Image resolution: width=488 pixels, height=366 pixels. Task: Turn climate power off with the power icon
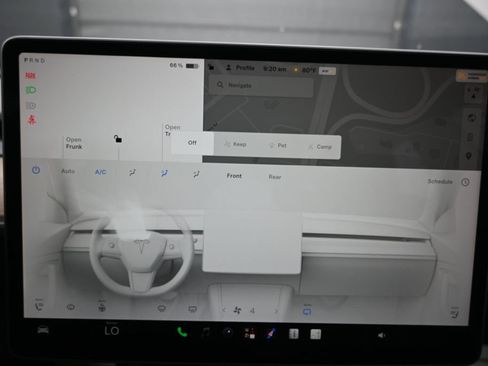[36, 170]
